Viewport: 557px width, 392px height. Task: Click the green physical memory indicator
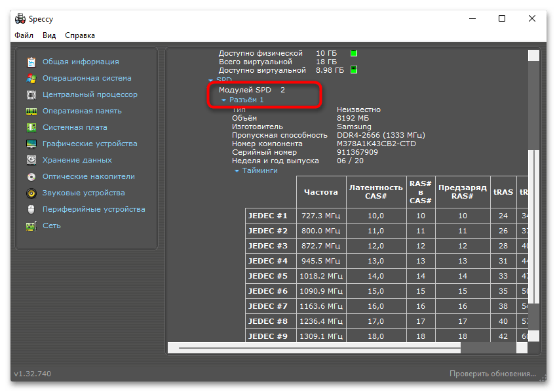[354, 53]
